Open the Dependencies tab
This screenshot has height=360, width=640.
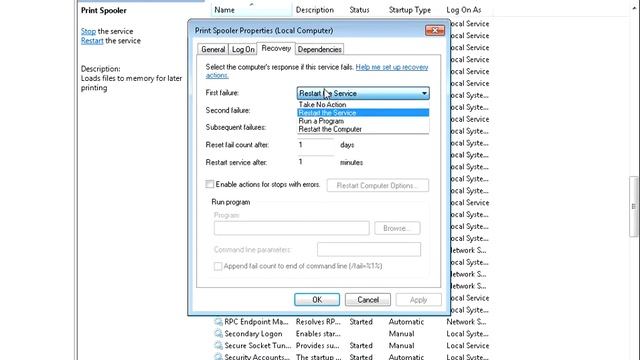(320, 49)
